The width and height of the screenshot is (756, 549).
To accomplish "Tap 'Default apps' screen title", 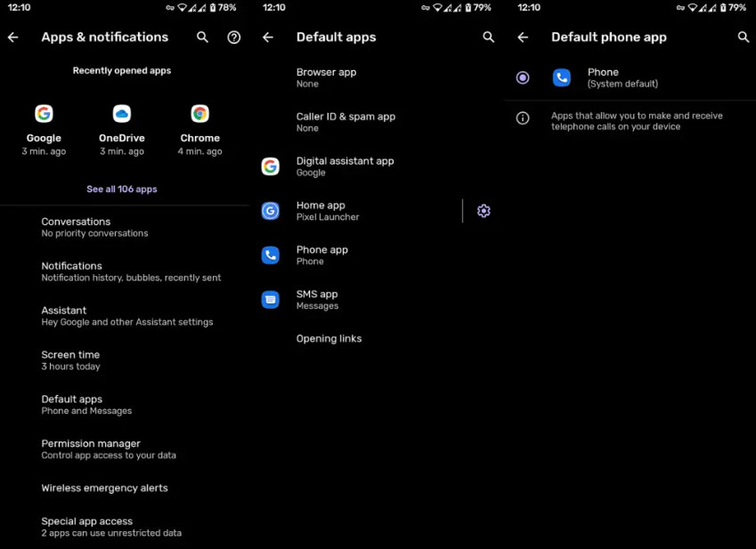I will [336, 37].
